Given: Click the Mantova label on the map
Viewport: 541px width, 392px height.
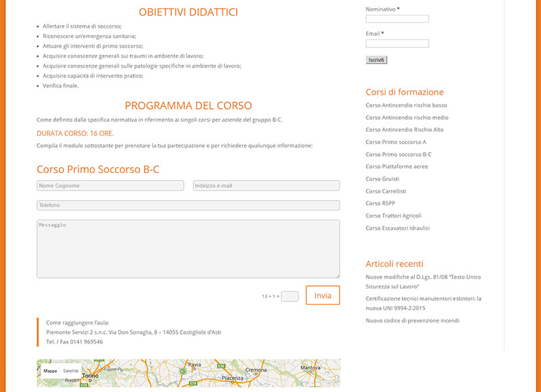Looking at the screenshot, I should tap(310, 368).
